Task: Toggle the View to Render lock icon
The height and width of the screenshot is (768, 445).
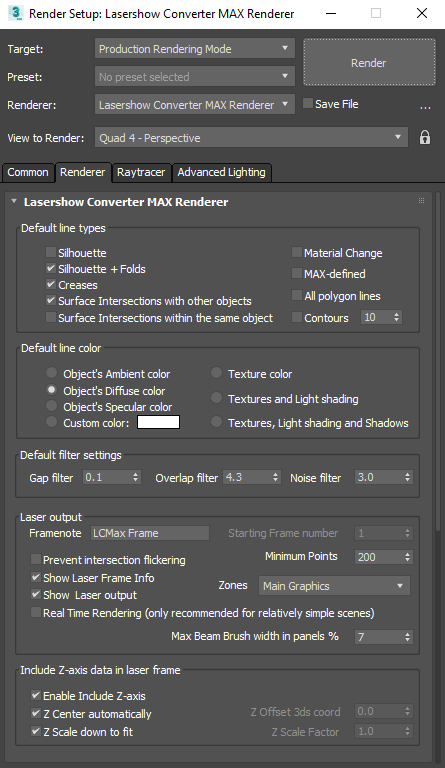Action: 424,138
